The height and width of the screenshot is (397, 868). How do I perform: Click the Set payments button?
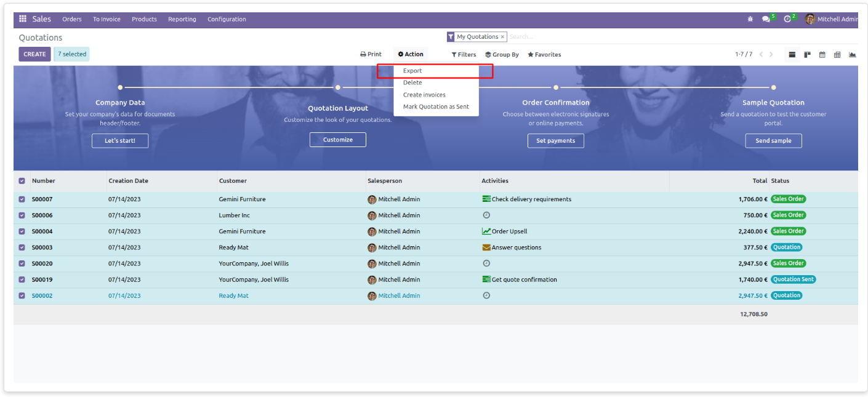pos(556,141)
